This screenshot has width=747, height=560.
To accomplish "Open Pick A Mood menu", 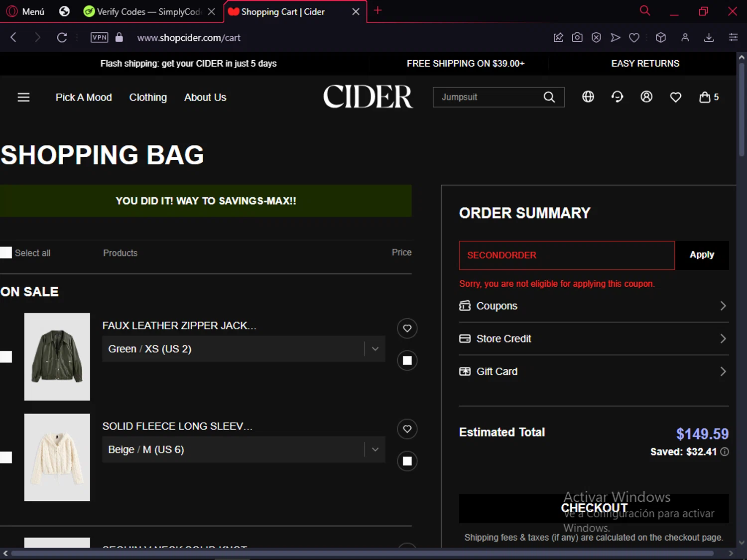I will click(84, 98).
